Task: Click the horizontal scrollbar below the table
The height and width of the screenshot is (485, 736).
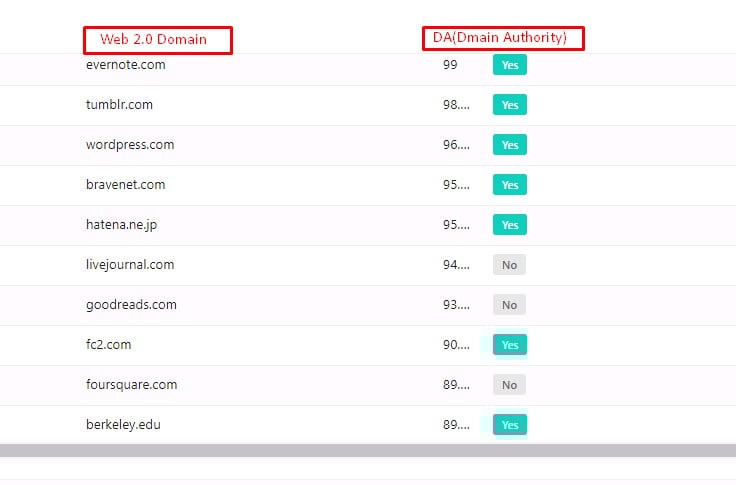Action: 368,451
